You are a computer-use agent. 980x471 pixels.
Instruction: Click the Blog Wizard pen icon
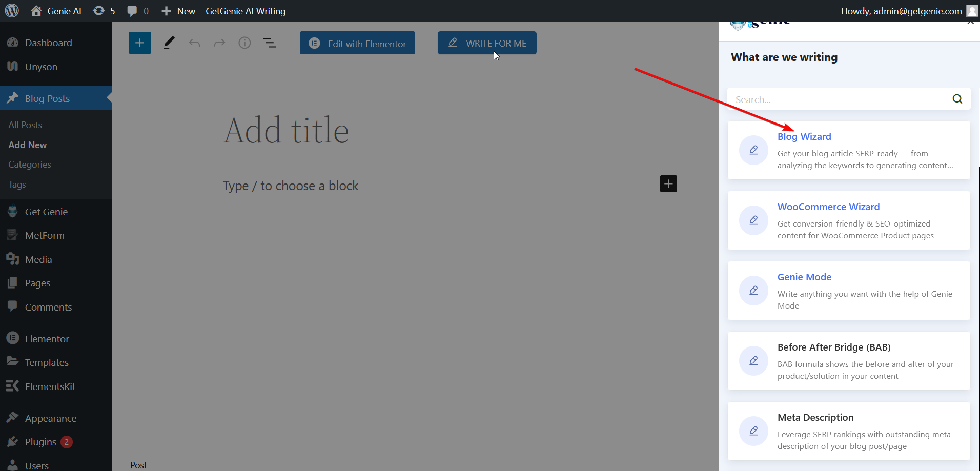pyautogui.click(x=753, y=150)
